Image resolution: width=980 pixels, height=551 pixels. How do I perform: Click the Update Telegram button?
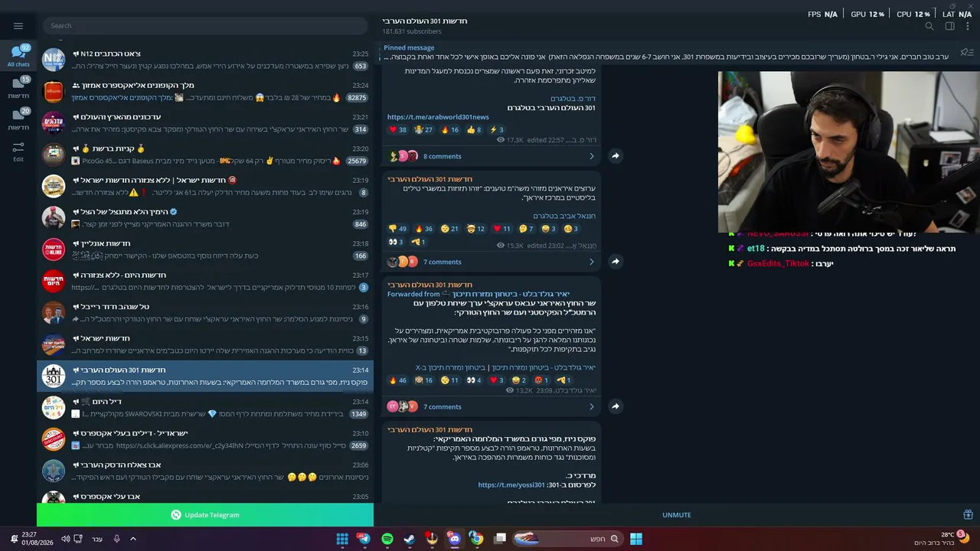[205, 515]
